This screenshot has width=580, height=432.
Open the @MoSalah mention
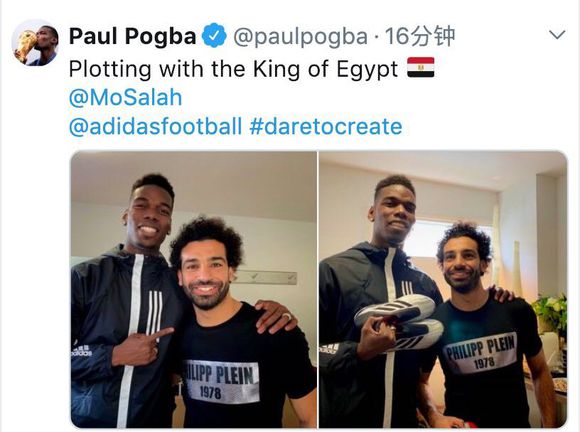[x=125, y=98]
